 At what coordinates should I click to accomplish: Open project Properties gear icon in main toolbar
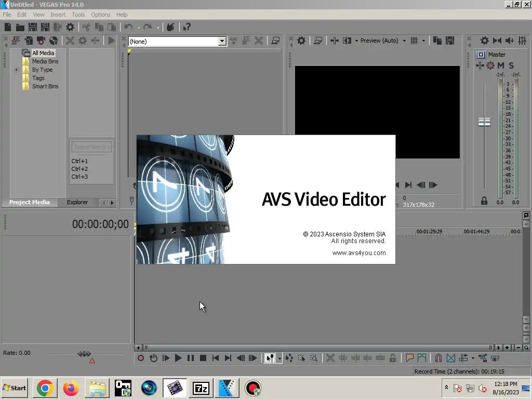[70, 27]
